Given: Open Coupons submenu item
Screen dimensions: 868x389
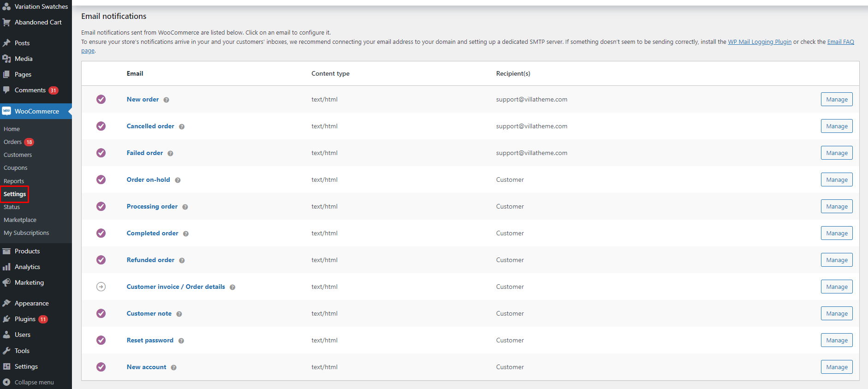Looking at the screenshot, I should click(15, 168).
